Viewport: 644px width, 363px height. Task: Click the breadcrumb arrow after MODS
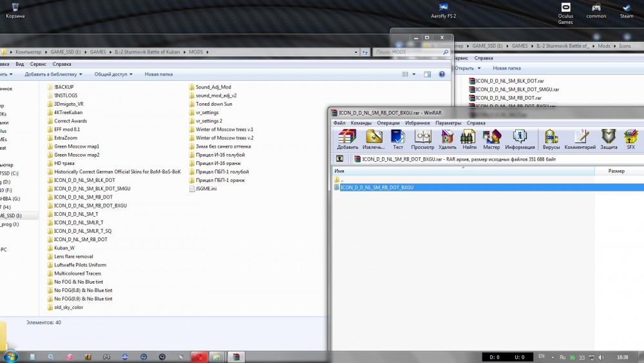[x=207, y=52]
